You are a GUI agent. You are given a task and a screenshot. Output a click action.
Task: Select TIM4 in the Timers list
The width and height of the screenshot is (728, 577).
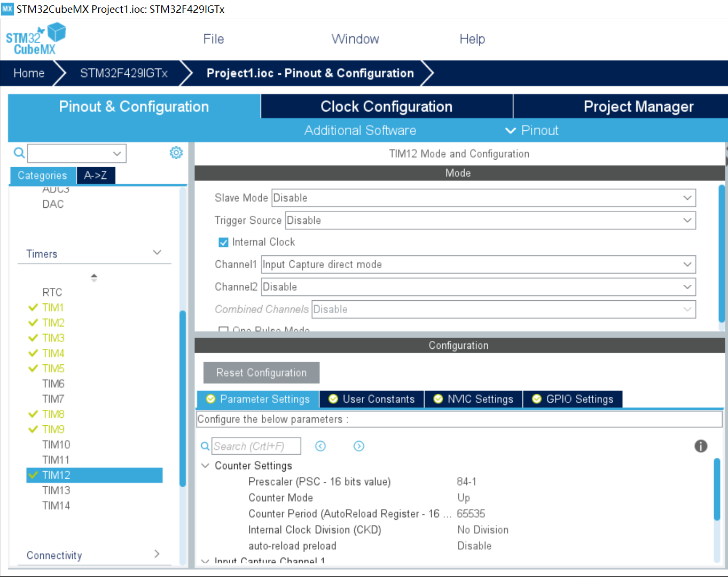coord(53,353)
